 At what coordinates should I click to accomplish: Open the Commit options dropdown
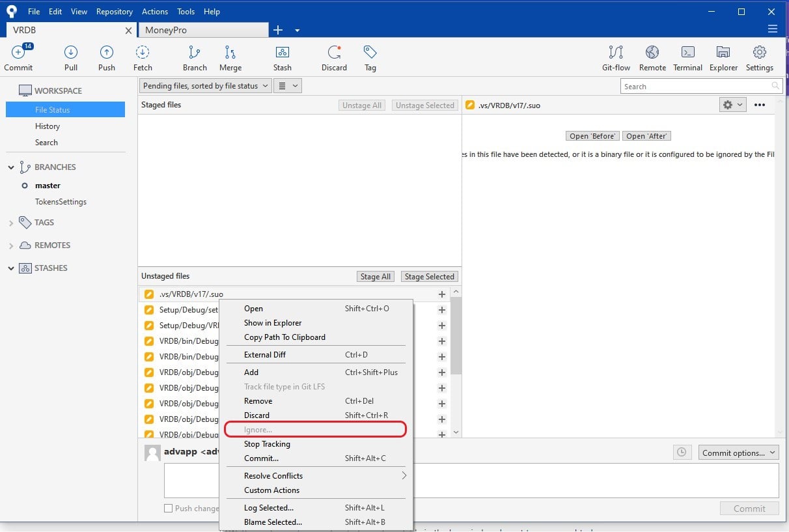[739, 453]
